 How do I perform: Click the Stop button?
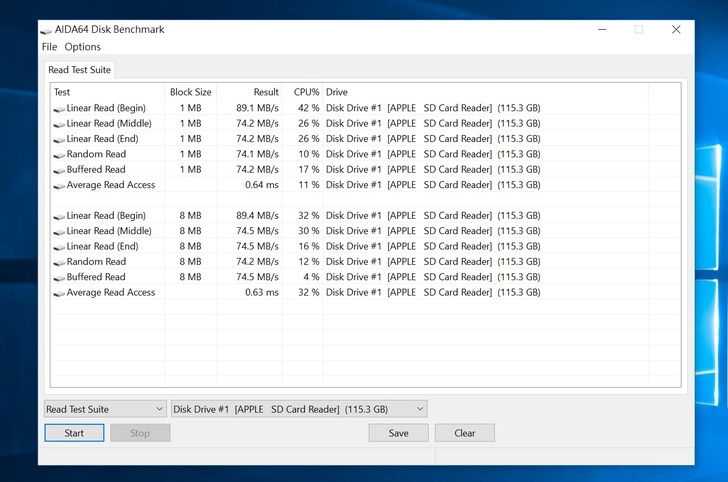point(140,433)
